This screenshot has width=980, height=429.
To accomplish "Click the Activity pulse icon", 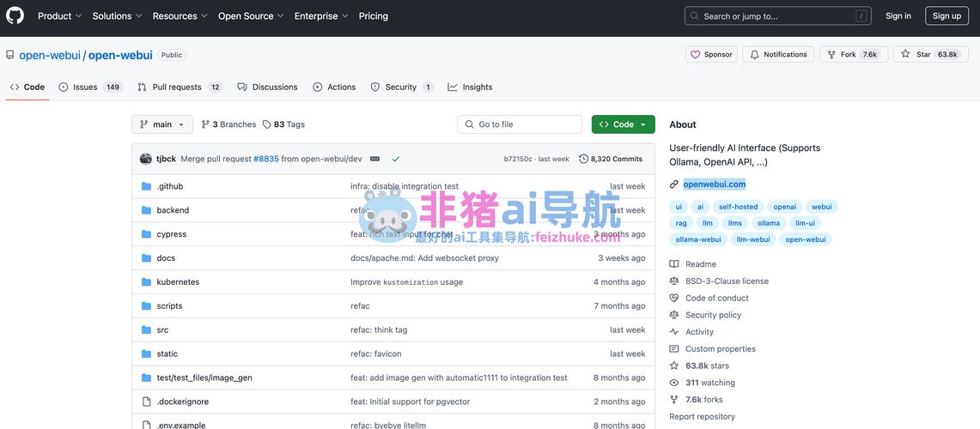I will coord(673,332).
